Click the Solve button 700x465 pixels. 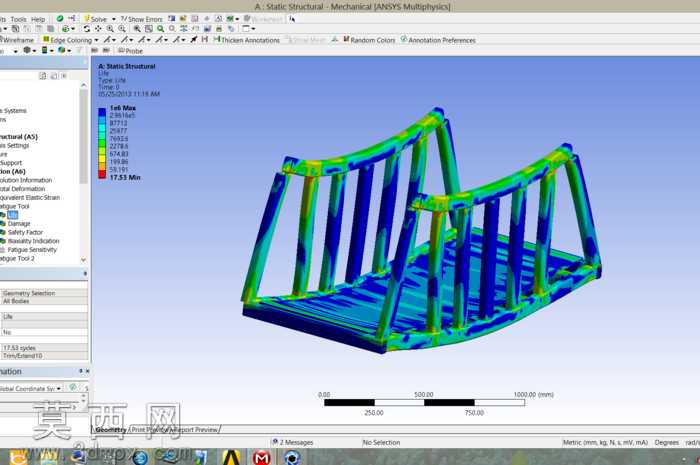[95, 19]
